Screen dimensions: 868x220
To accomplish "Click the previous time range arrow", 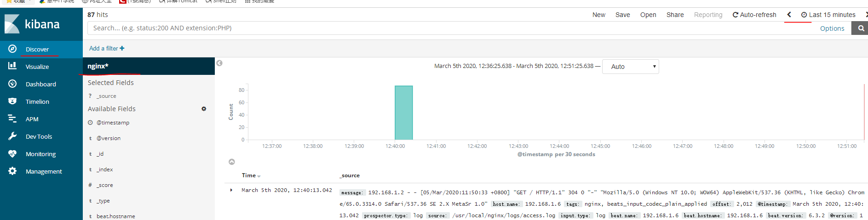I will coord(789,15).
